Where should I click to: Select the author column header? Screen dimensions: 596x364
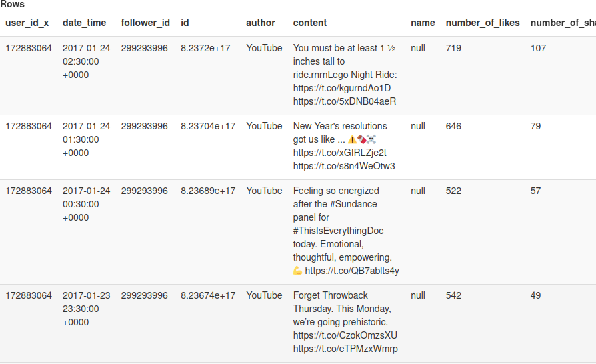point(261,23)
